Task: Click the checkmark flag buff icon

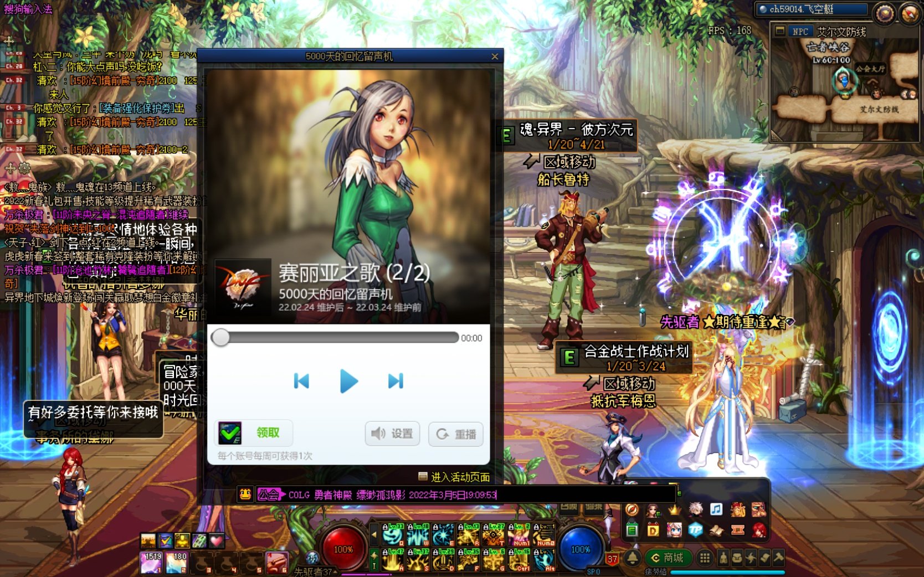Action: [166, 540]
